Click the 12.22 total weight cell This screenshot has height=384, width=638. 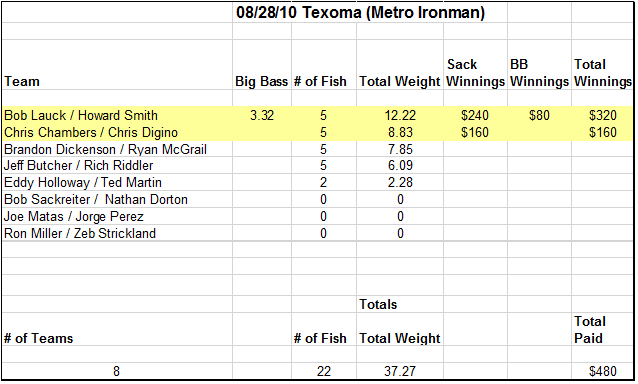point(400,116)
